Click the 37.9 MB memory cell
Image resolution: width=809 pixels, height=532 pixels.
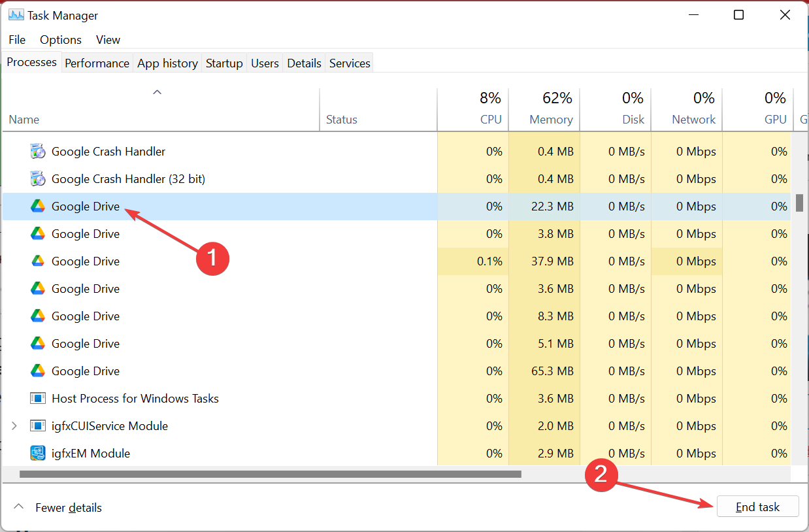pos(544,261)
